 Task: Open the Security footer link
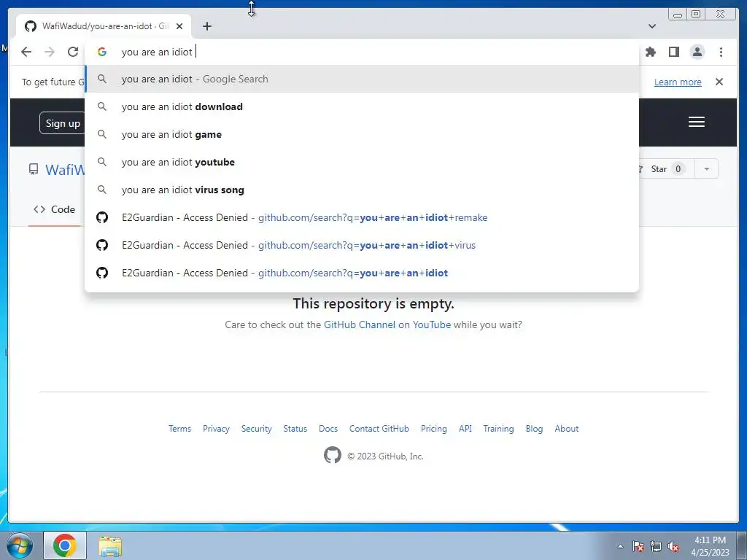256,429
